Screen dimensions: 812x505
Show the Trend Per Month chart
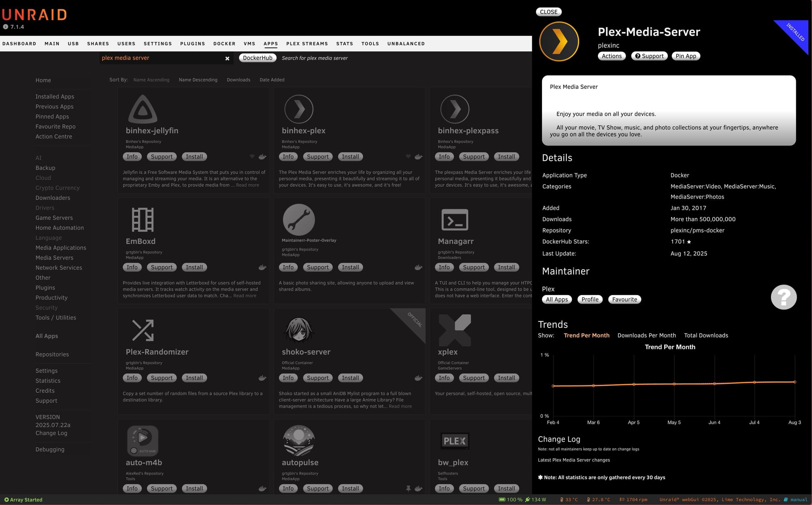tap(587, 336)
